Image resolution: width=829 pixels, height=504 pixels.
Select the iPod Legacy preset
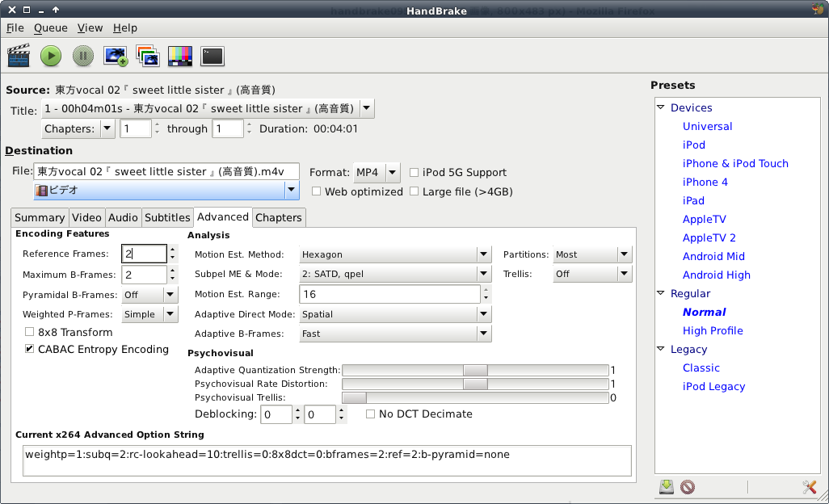point(713,386)
